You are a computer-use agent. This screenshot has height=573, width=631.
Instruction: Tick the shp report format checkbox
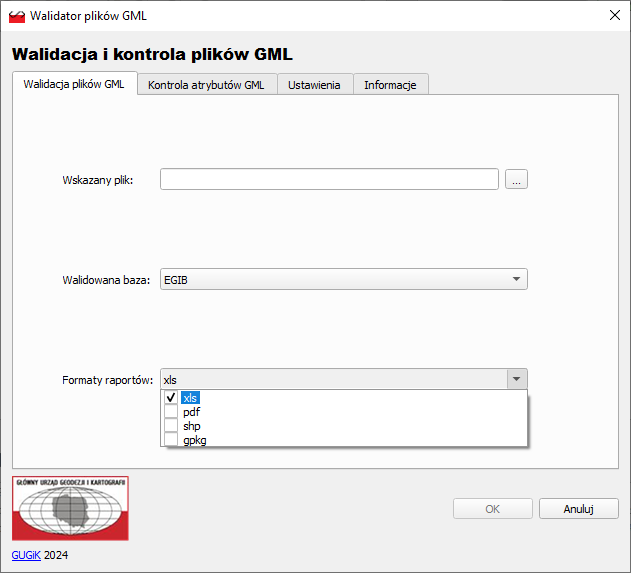(x=171, y=426)
